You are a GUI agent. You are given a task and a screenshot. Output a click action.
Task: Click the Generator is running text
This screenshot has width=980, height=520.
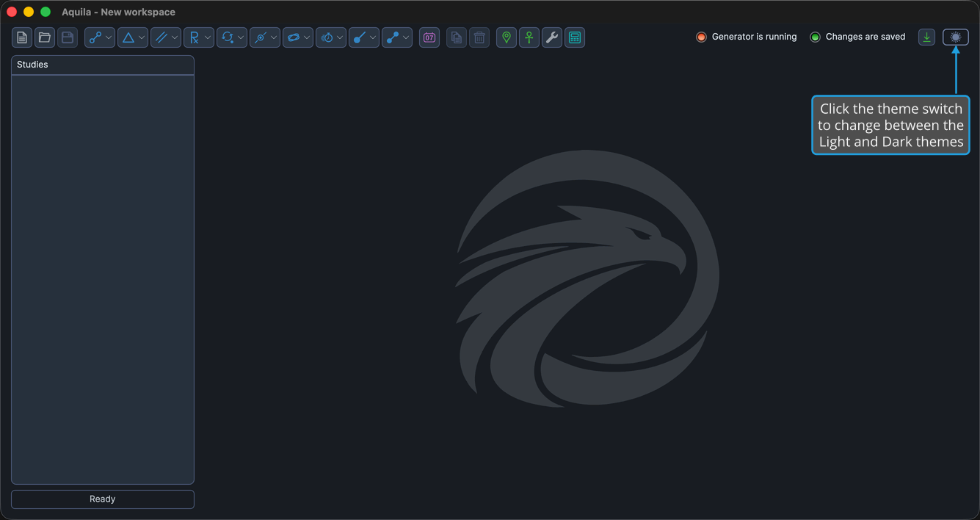point(754,37)
